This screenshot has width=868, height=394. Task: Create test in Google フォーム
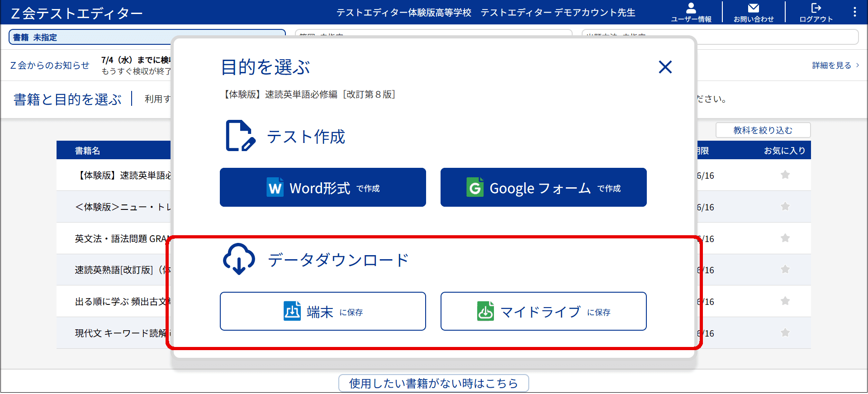click(x=543, y=187)
